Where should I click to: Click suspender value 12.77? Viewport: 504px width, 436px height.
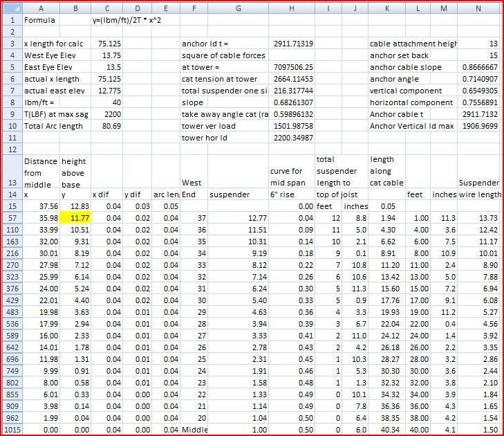pyautogui.click(x=239, y=218)
